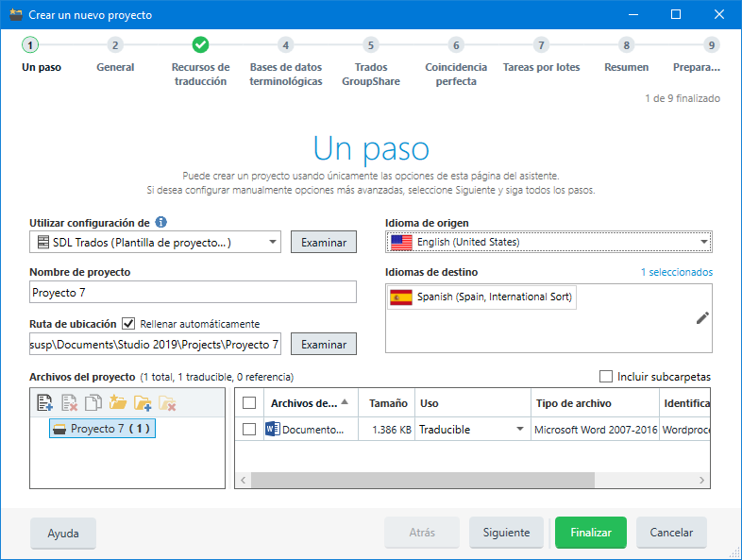Go to step 5 Trados GroupShare

tap(371, 45)
